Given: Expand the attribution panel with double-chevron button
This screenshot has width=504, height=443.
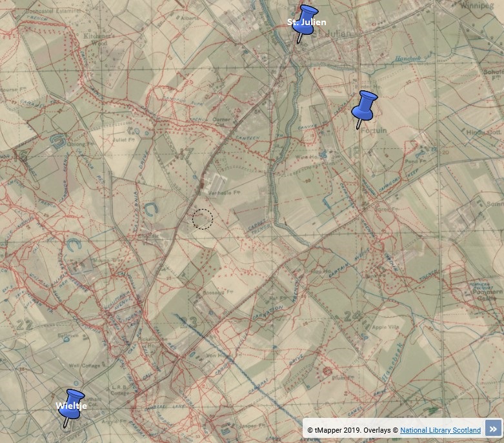Looking at the screenshot, I should point(493,429).
